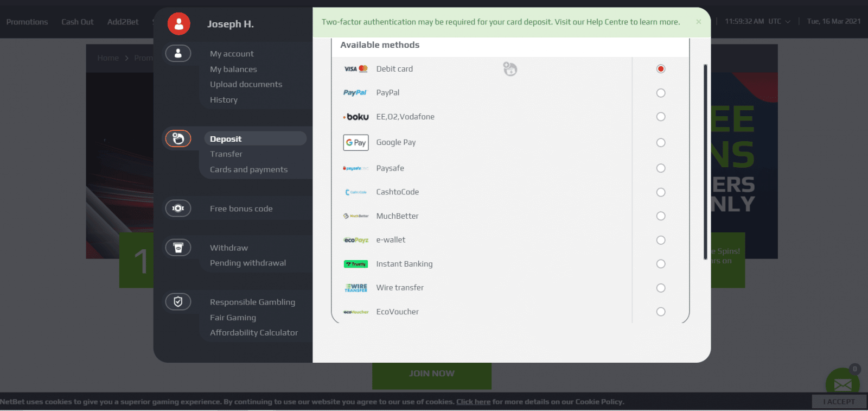Viewport: 868px width, 411px height.
Task: Open the Withdraw section icon
Action: coord(178,248)
